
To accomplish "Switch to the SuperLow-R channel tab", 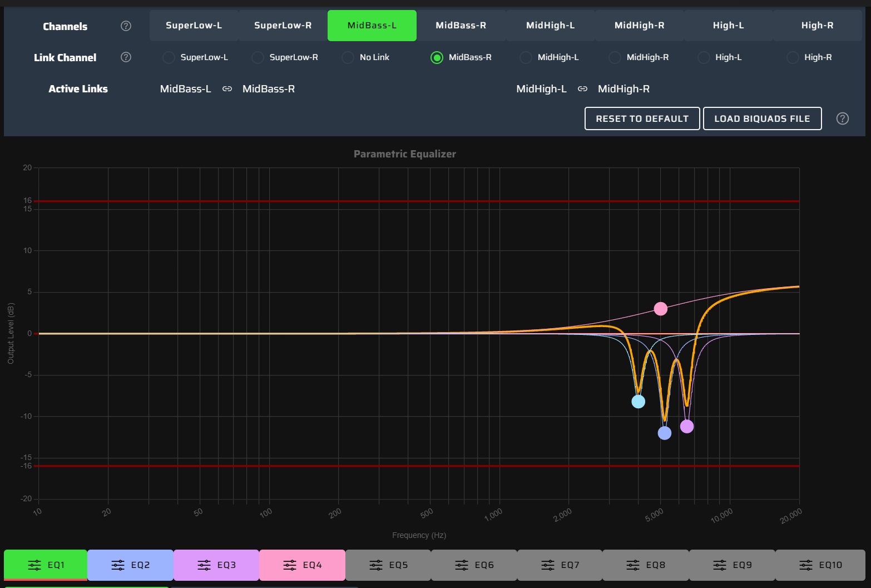I will click(x=283, y=26).
